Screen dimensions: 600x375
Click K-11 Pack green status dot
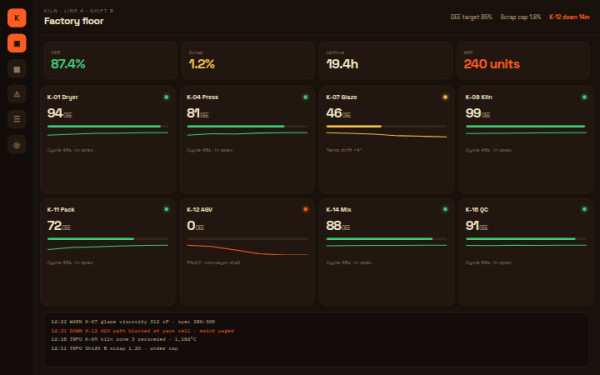tap(166, 209)
